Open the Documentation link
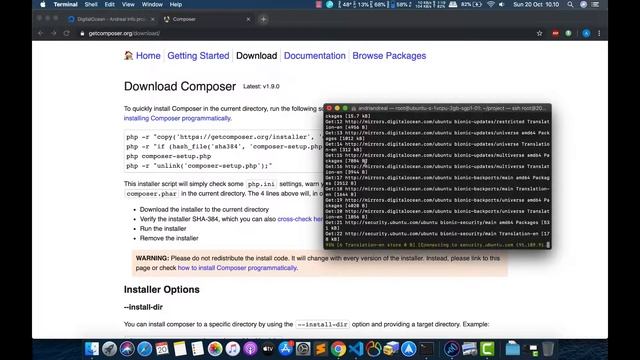The height and width of the screenshot is (360, 640). pyautogui.click(x=315, y=56)
